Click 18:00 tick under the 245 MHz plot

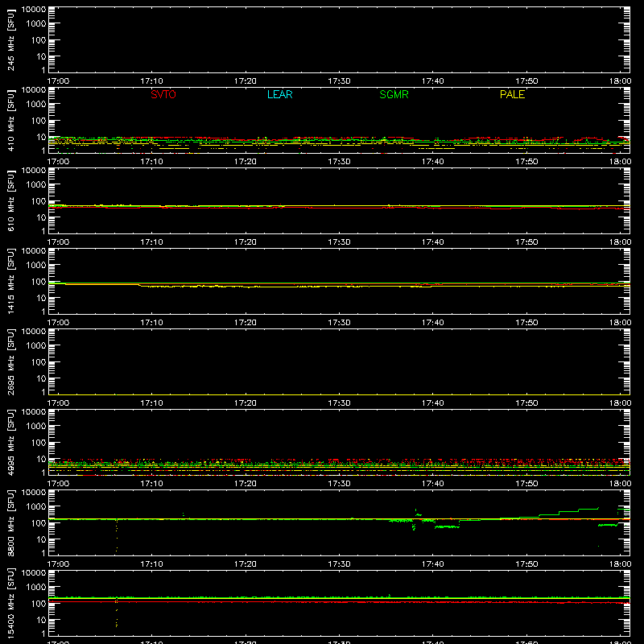[x=620, y=81]
